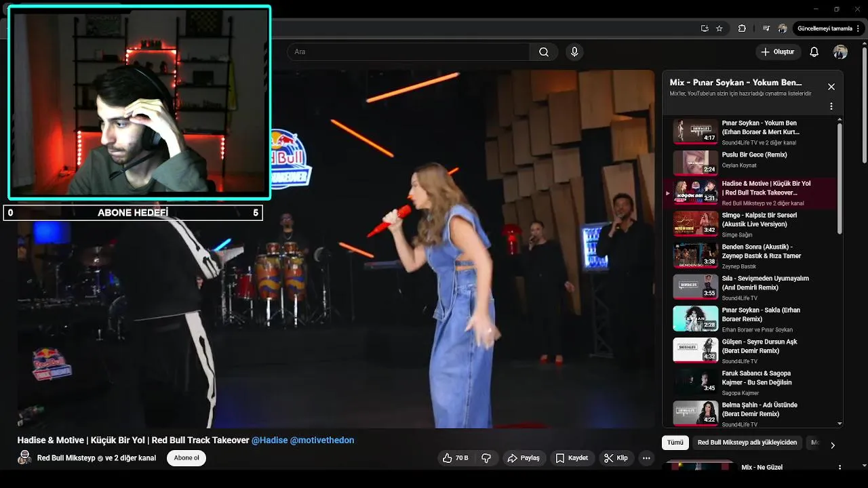Play Pınar Soykan - Yokum Ben from playlist

point(695,131)
